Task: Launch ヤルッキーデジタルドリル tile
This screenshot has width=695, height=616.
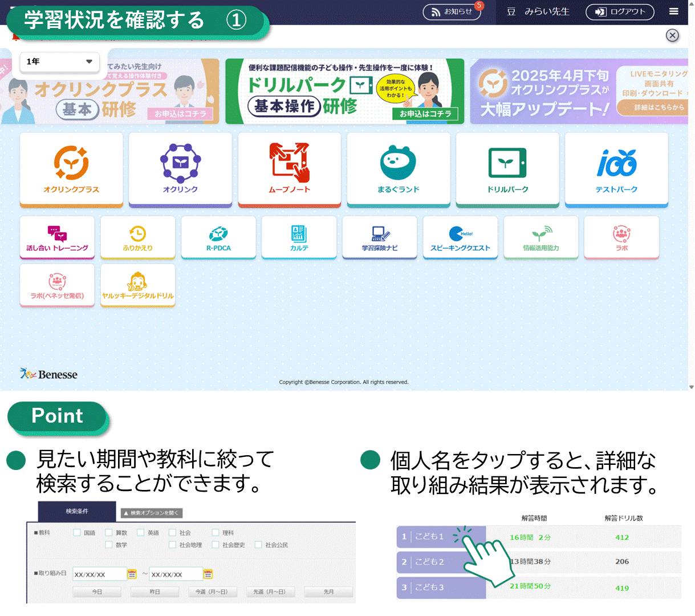Action: (x=138, y=285)
